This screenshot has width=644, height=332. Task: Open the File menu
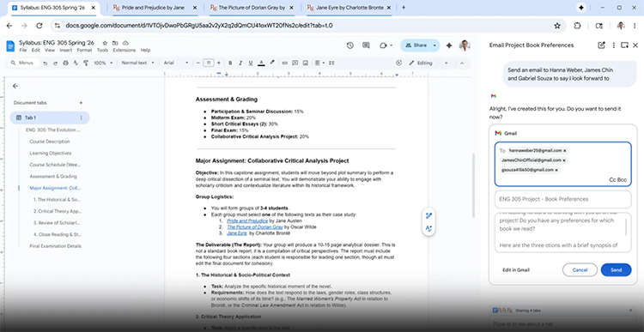pos(22,50)
